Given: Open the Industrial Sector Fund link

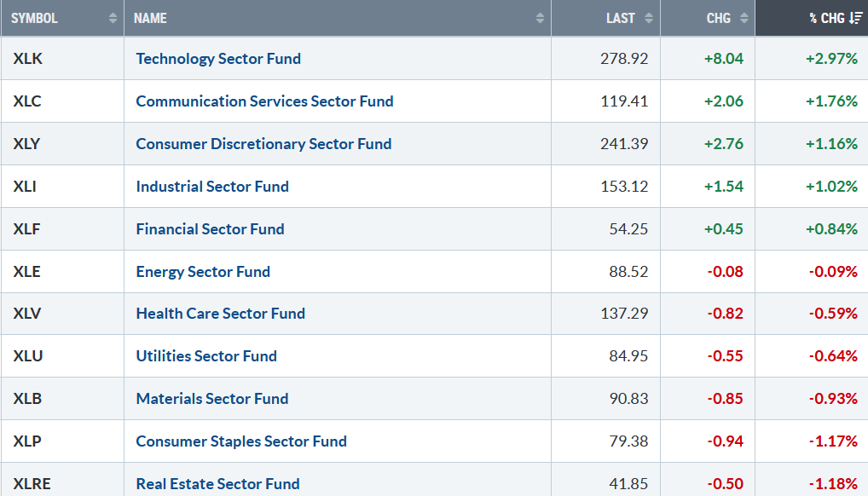Looking at the screenshot, I should (212, 187).
